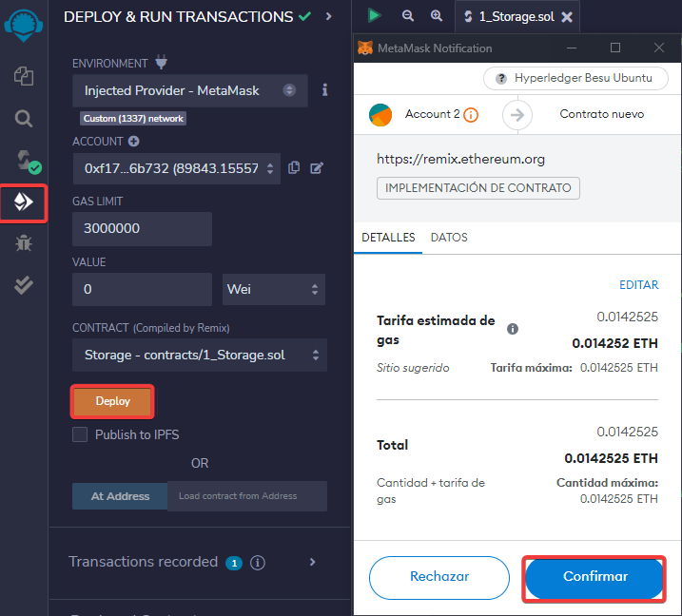The image size is (682, 616).
Task: Click the Gas Limit input field
Action: (x=142, y=229)
